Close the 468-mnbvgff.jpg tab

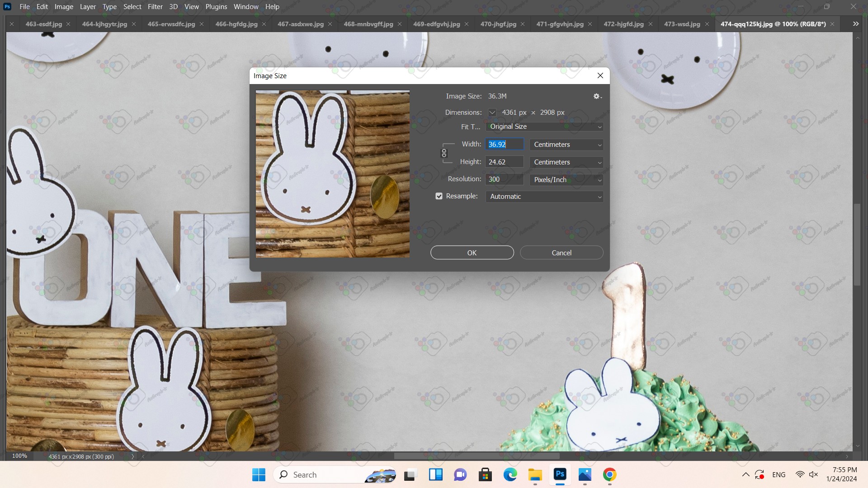[x=400, y=24]
